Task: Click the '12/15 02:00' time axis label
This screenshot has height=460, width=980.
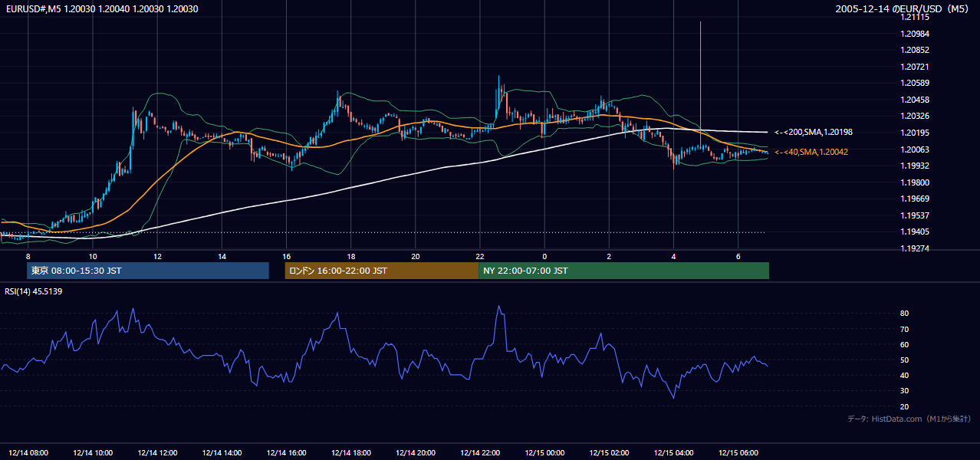Action: pyautogui.click(x=609, y=453)
